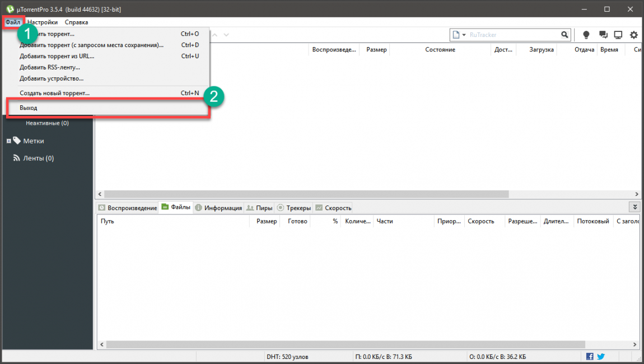Viewport: 644px width, 364px height.
Task: Click the remote monitor icon
Action: coord(618,35)
